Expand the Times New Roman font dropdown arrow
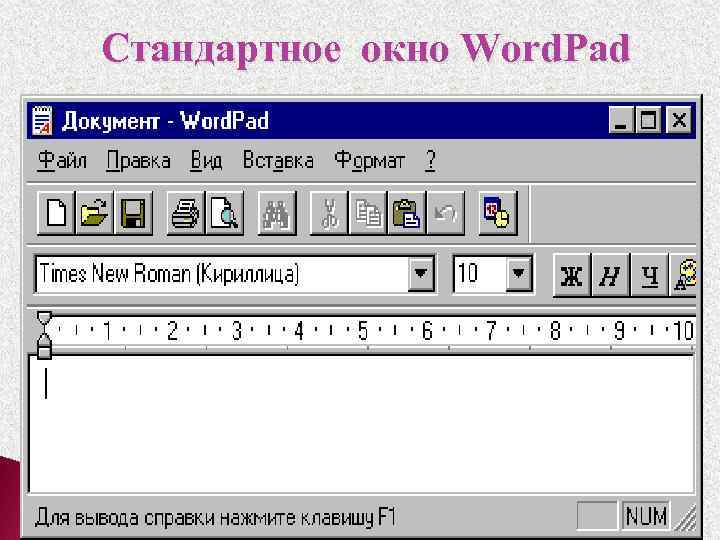The image size is (720, 540). point(421,274)
